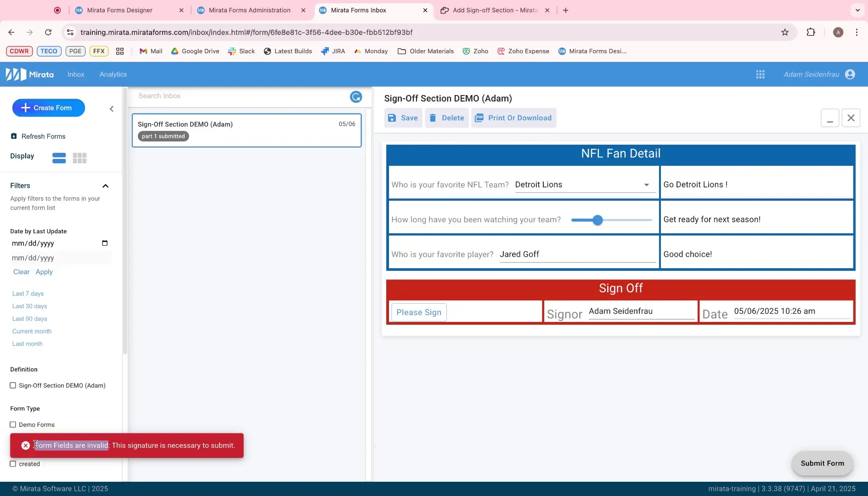
Task: Click the Search Inbox field
Action: pyautogui.click(x=207, y=96)
